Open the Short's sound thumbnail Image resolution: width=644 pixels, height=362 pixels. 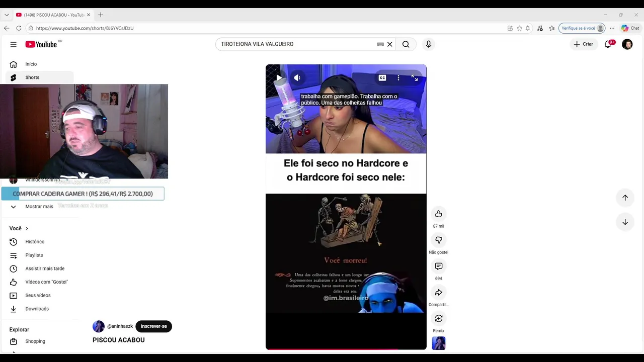point(439,343)
